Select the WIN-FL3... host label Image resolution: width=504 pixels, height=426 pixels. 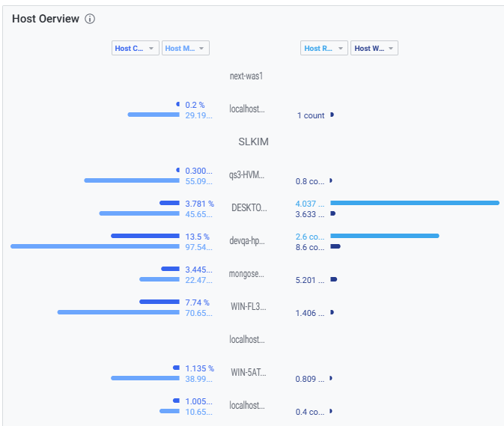pos(248,306)
